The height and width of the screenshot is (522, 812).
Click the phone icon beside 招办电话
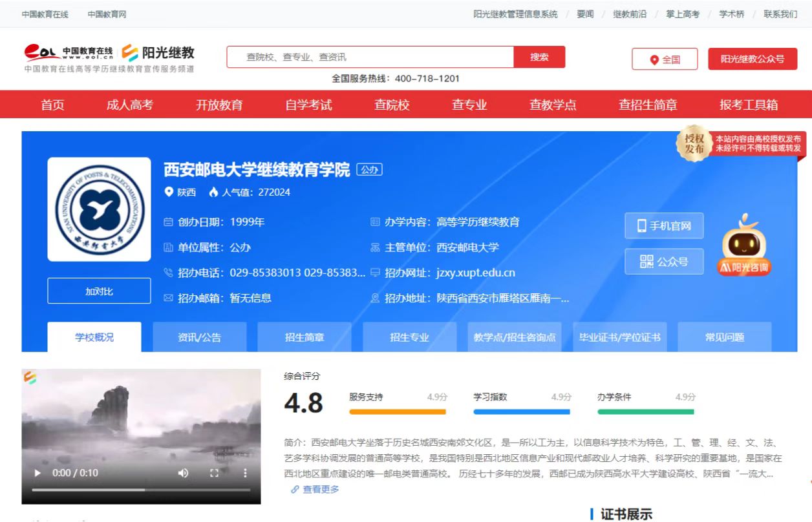(x=169, y=273)
